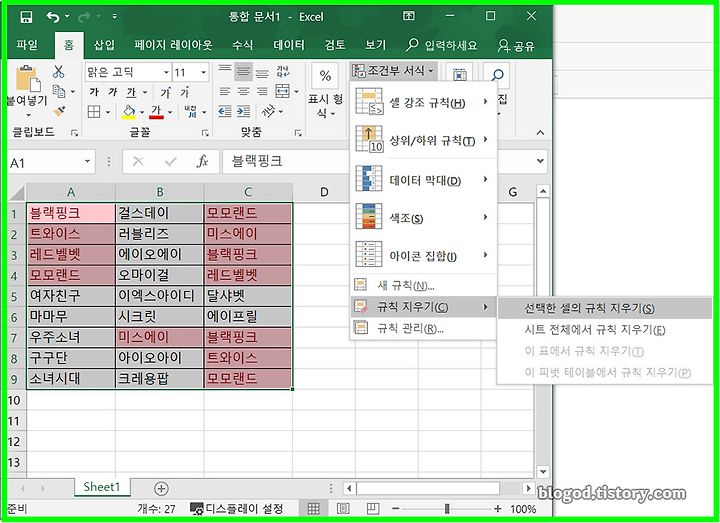
Task: Adjust the zoom slider handle
Action: pos(447,509)
